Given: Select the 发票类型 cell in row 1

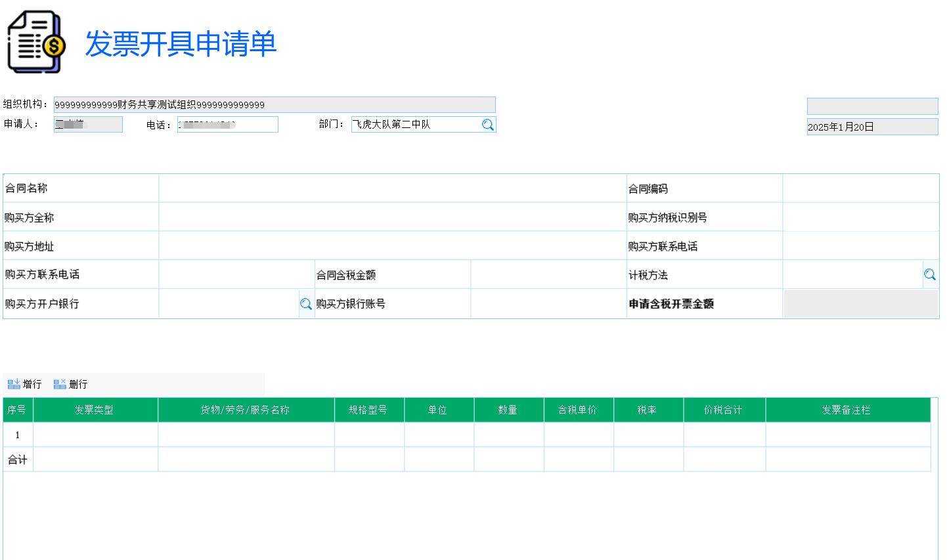Looking at the screenshot, I should (95, 434).
